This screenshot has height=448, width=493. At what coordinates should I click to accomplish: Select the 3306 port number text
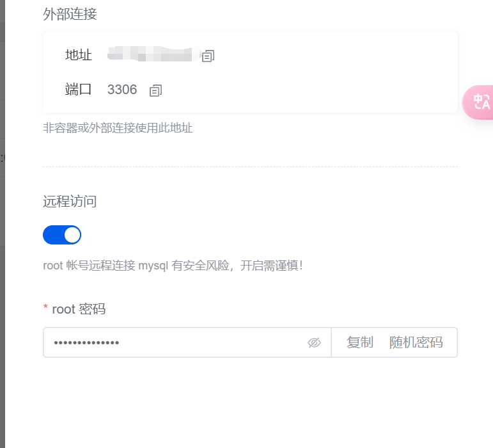point(122,90)
